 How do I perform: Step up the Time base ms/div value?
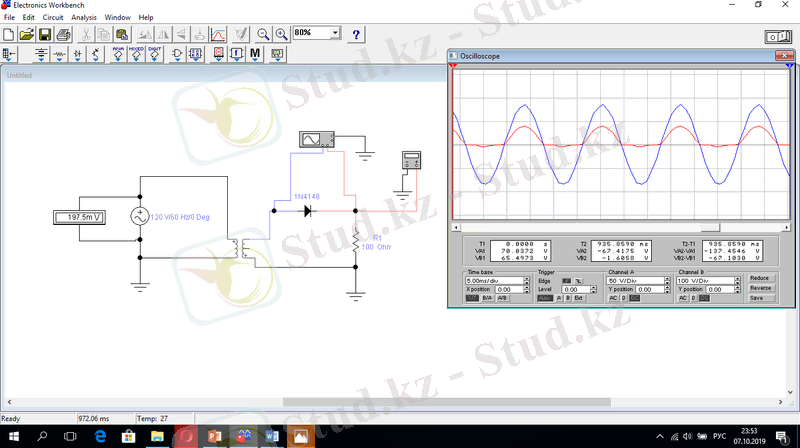pyautogui.click(x=526, y=278)
